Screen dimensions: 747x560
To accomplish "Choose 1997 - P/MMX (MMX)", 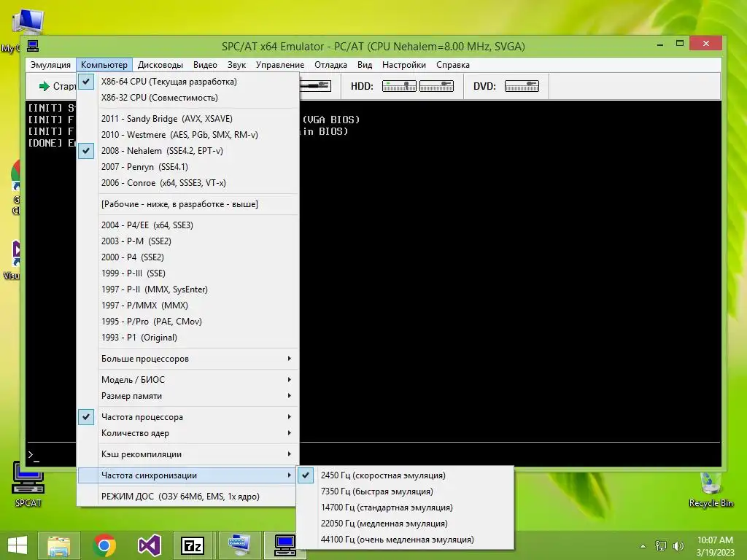I will 187,306.
